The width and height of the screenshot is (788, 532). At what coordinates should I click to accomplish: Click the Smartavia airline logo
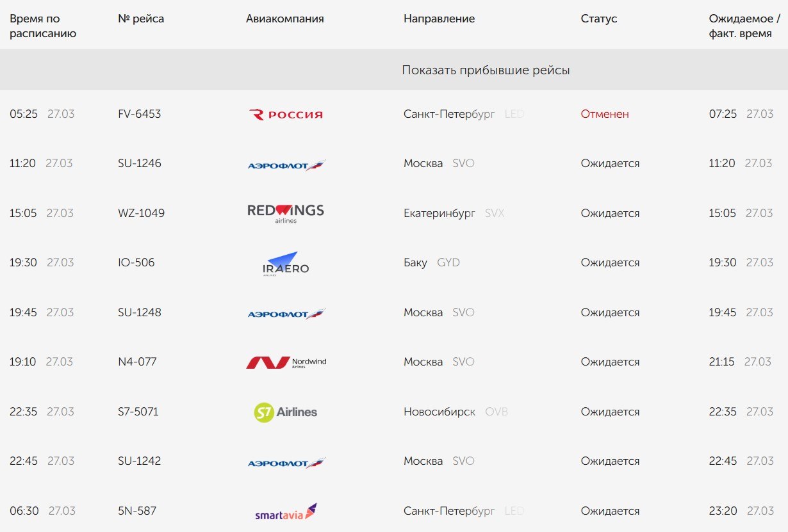point(286,512)
